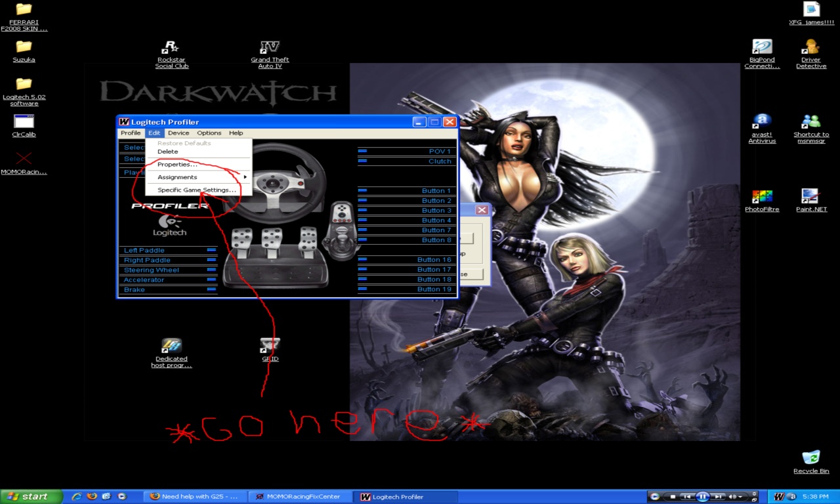Open the POV 1 assignment menu
Viewport: 840px width, 504px height.
tap(406, 152)
